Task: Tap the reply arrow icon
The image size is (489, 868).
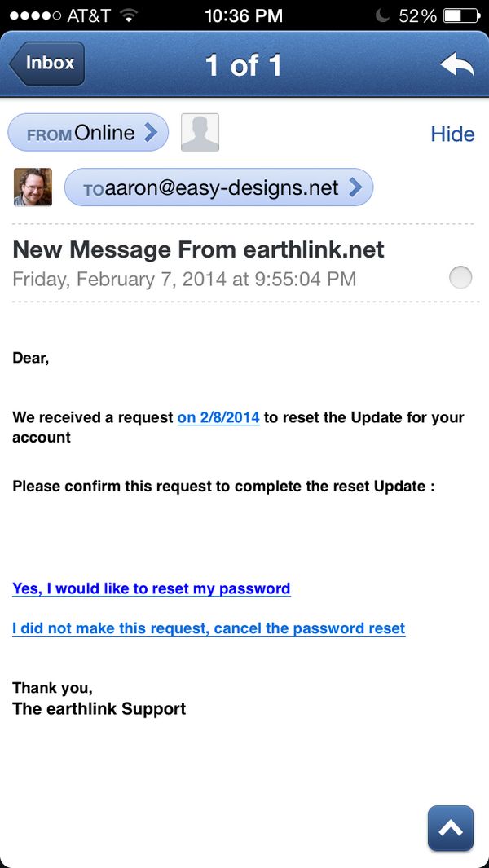Action: pos(456,64)
